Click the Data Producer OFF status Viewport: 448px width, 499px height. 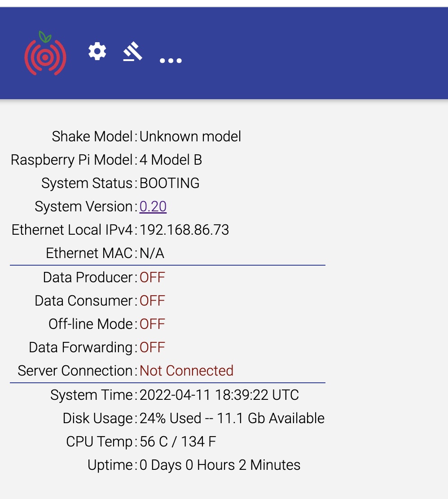pos(152,277)
